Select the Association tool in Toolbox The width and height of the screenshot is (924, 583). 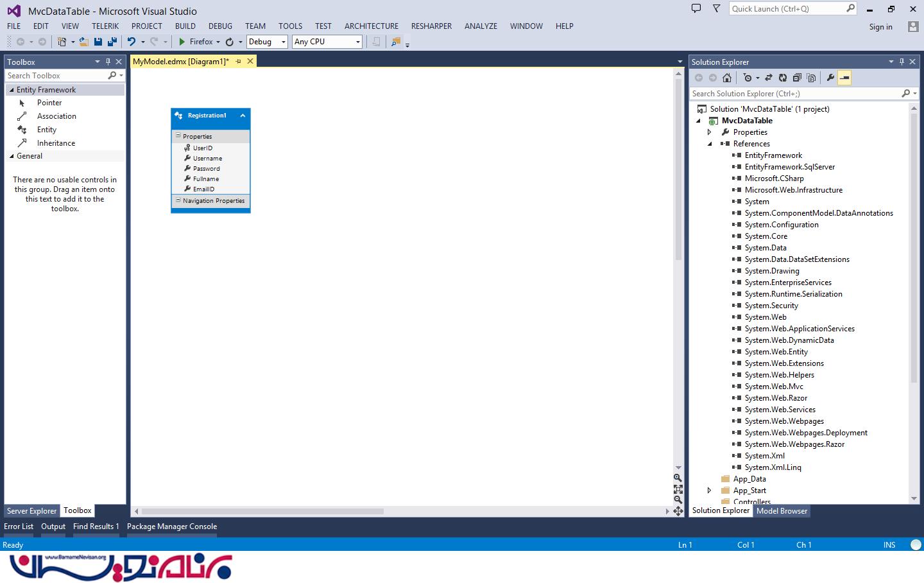56,116
